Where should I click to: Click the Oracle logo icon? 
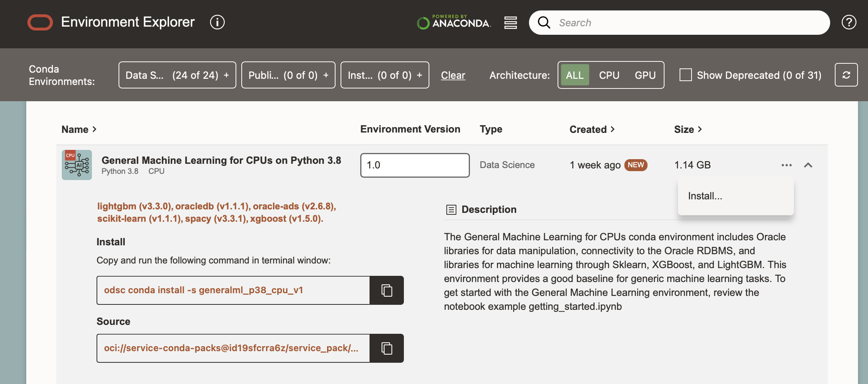pyautogui.click(x=40, y=22)
